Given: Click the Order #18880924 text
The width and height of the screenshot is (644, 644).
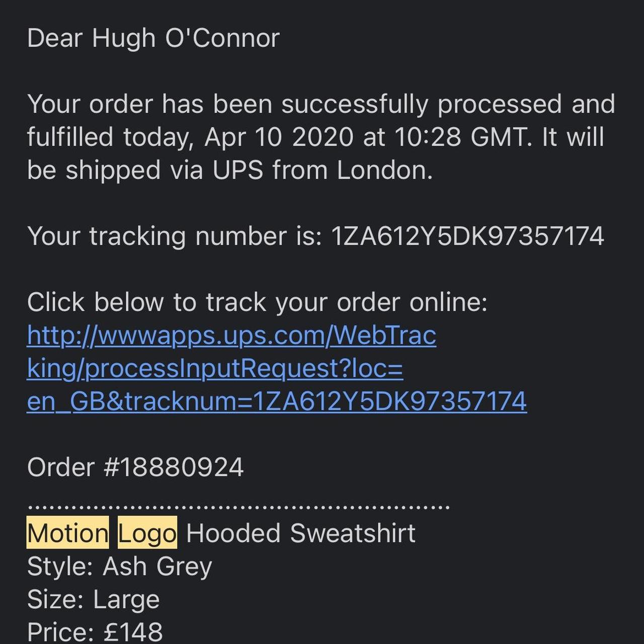Looking at the screenshot, I should tap(135, 467).
